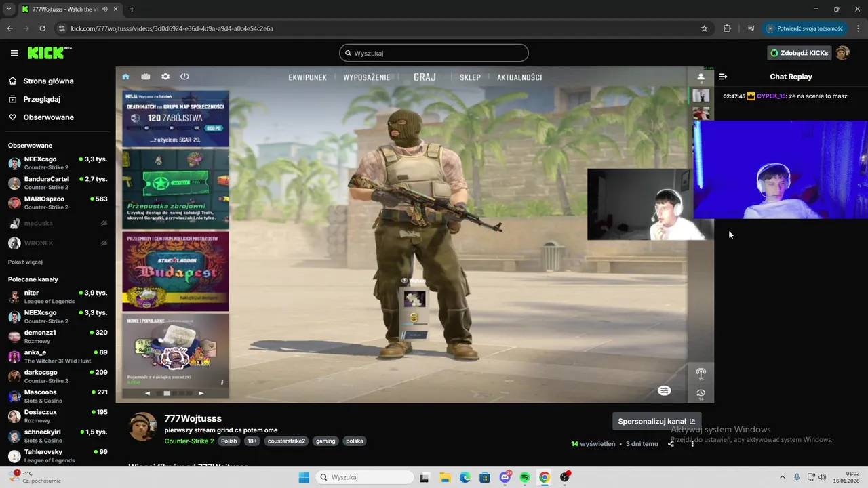Click CS2 inventory case icon in video
The width and height of the screenshot is (868, 488).
point(146,77)
